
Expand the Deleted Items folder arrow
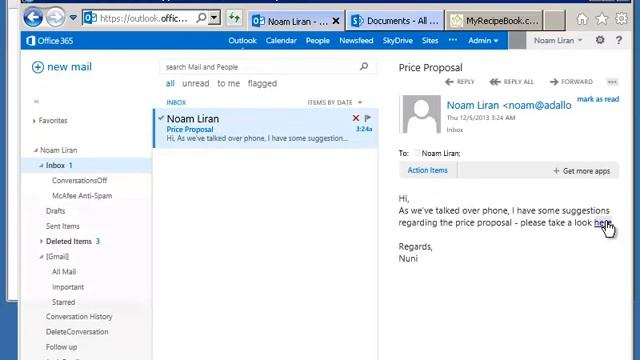[x=41, y=241]
